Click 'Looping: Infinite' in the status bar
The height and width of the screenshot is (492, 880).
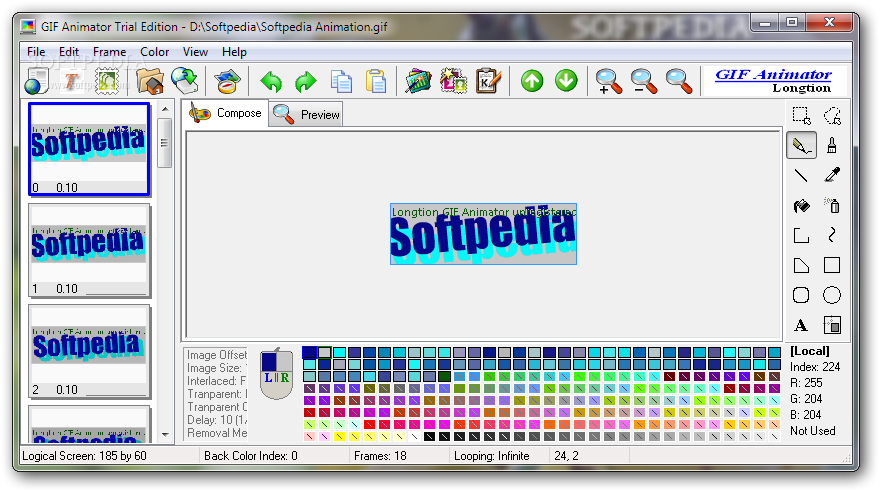[x=492, y=456]
